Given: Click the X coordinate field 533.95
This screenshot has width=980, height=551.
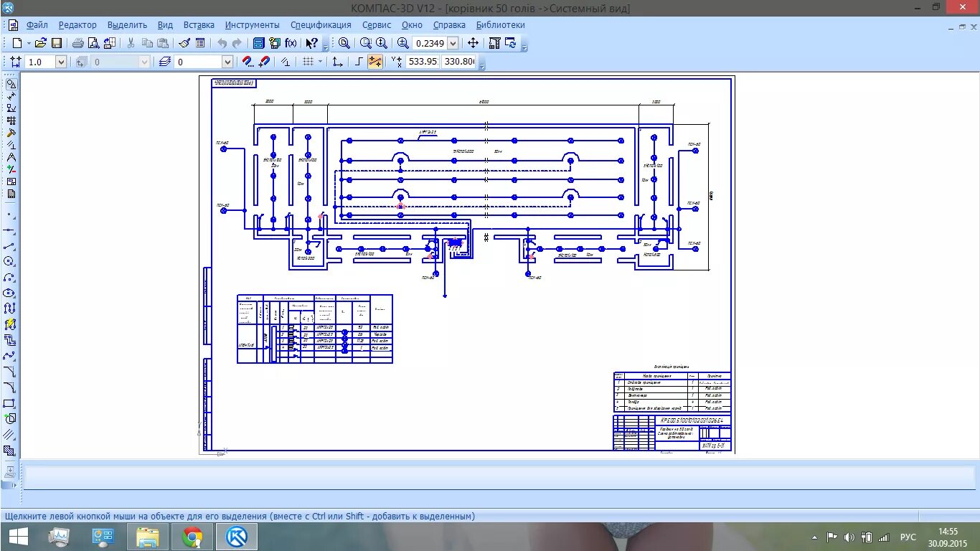Looking at the screenshot, I should [423, 62].
